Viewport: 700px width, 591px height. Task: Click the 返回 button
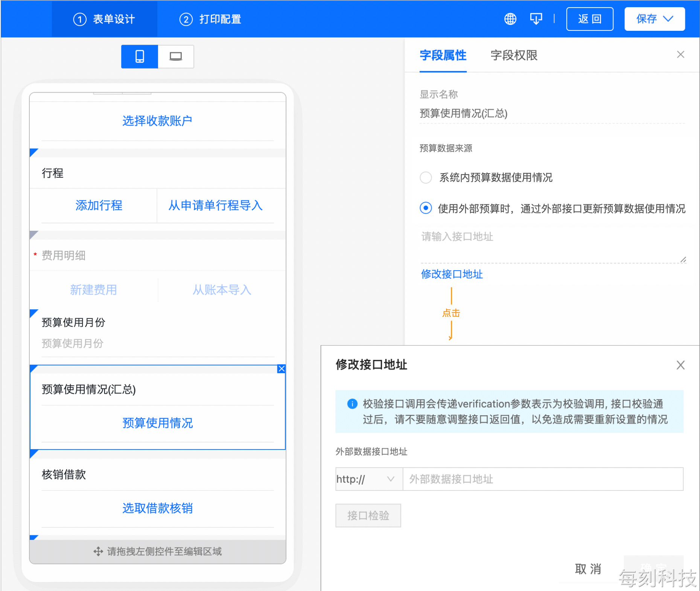[x=590, y=19]
